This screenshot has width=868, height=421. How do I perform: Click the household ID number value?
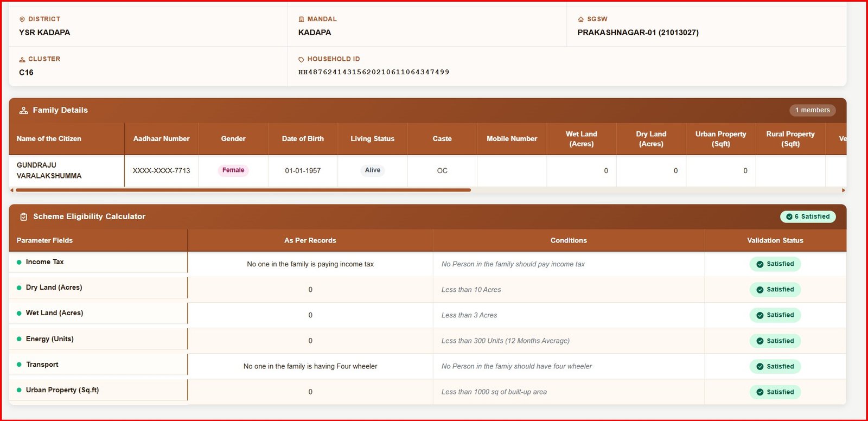pyautogui.click(x=374, y=72)
